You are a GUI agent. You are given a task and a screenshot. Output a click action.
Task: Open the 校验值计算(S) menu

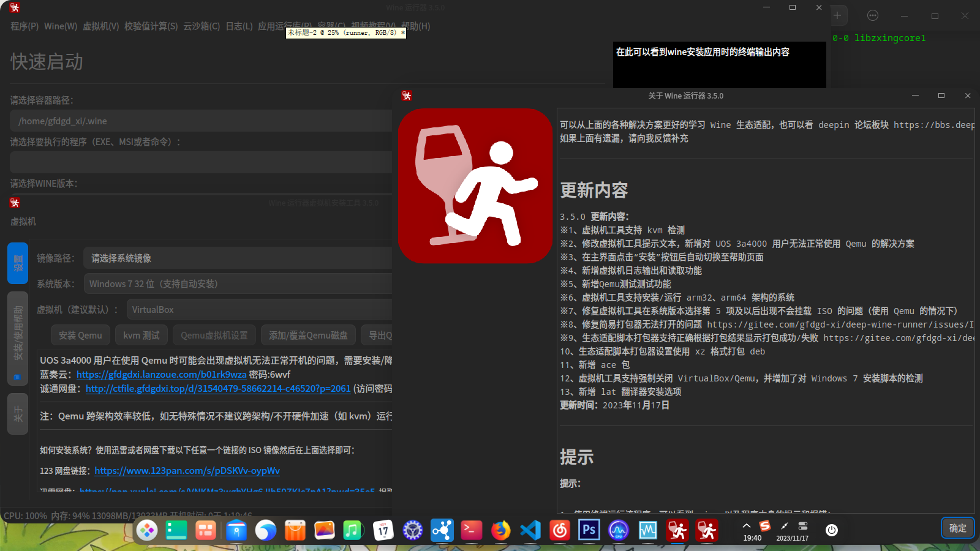(x=151, y=26)
